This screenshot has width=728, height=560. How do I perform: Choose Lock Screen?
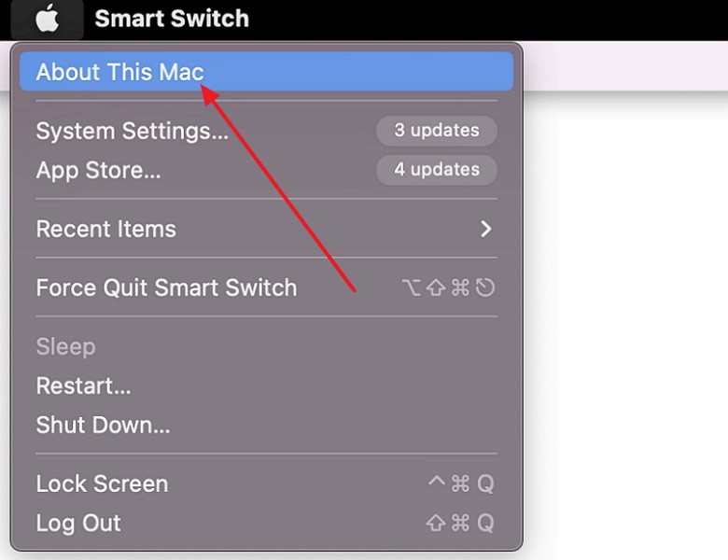[x=267, y=483]
